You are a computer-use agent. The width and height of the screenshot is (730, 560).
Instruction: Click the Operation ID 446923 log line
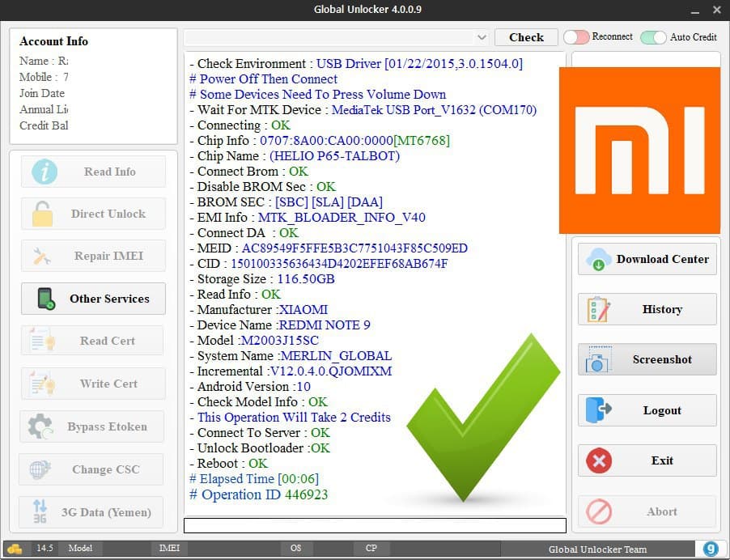click(258, 494)
